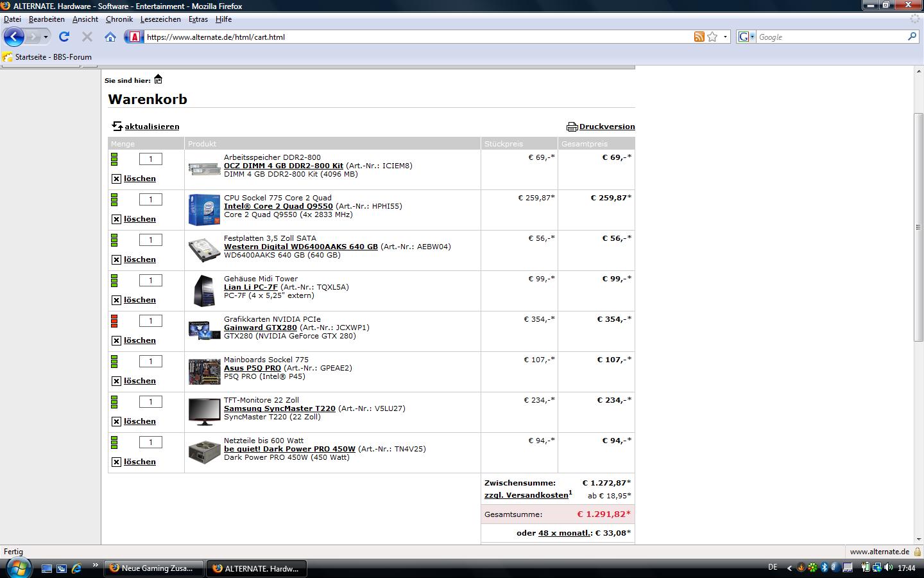Click the X delete icon for OCZ DIMM row
This screenshot has width=924, height=578.
click(116, 179)
